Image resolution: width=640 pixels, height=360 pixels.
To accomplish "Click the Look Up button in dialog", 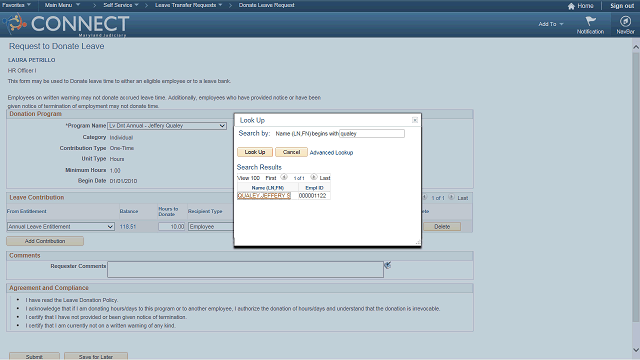I will pos(255,152).
